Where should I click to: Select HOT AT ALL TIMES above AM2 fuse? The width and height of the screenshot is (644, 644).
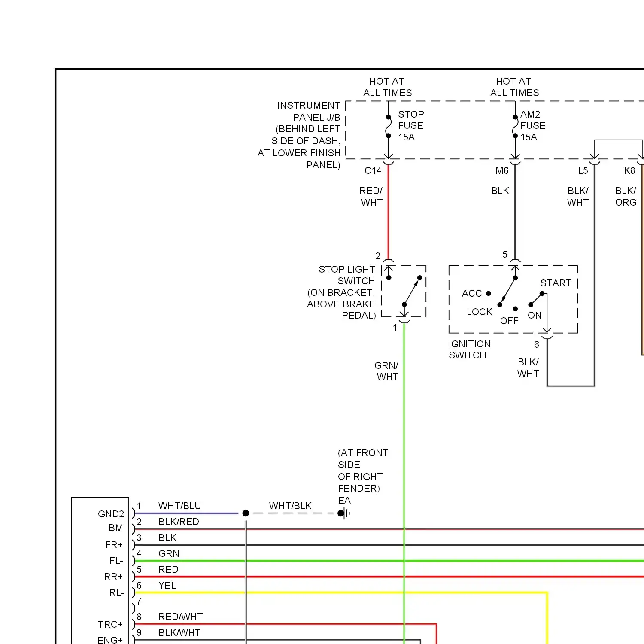point(514,87)
